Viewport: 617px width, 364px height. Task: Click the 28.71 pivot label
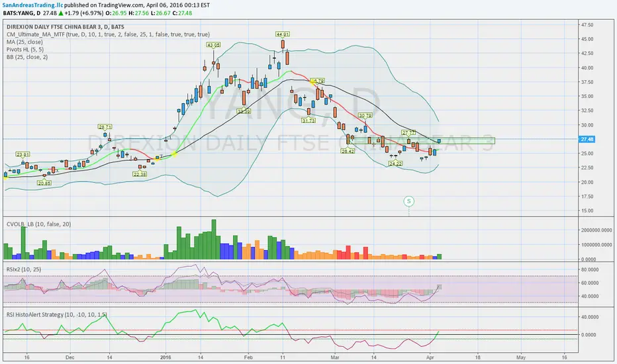coord(105,126)
